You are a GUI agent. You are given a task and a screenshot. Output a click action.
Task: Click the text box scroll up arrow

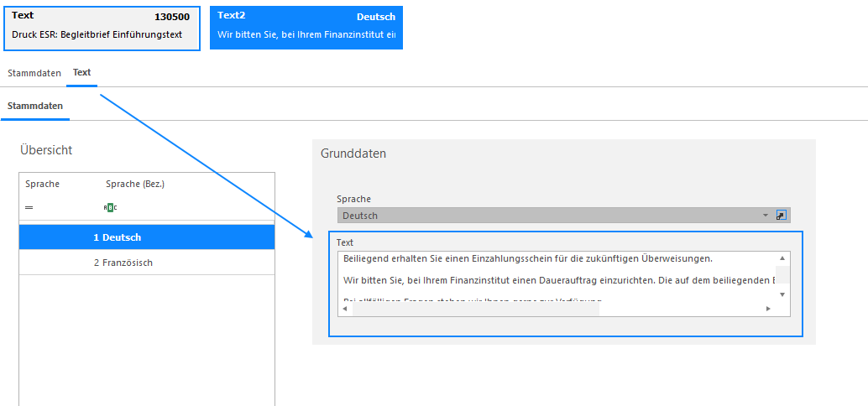pyautogui.click(x=782, y=258)
